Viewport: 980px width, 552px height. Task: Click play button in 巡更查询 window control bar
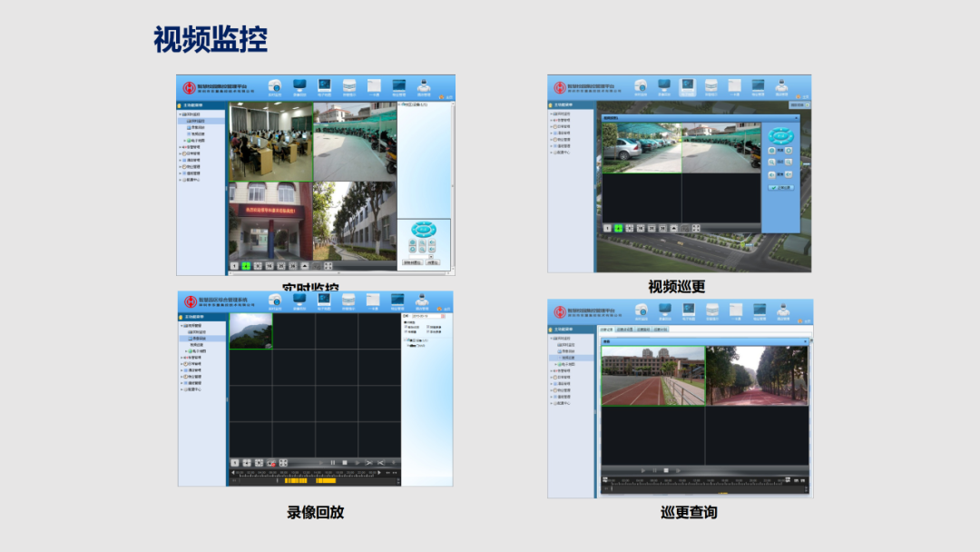tap(642, 470)
